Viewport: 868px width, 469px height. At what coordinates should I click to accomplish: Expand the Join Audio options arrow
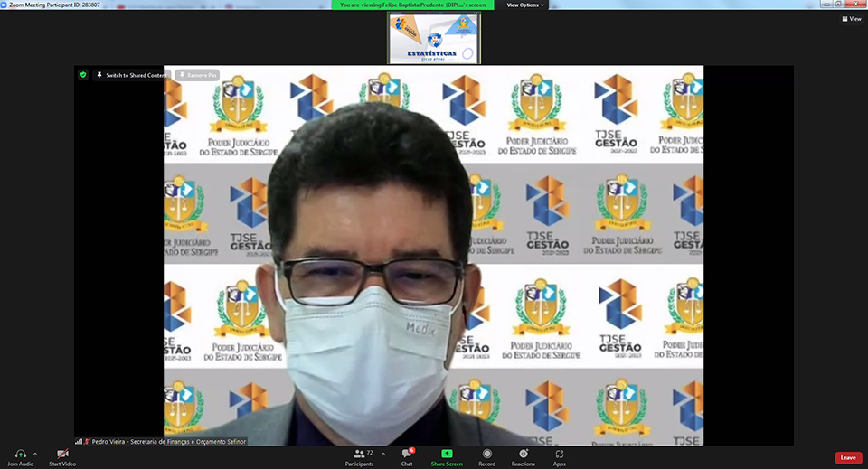[x=35, y=454]
